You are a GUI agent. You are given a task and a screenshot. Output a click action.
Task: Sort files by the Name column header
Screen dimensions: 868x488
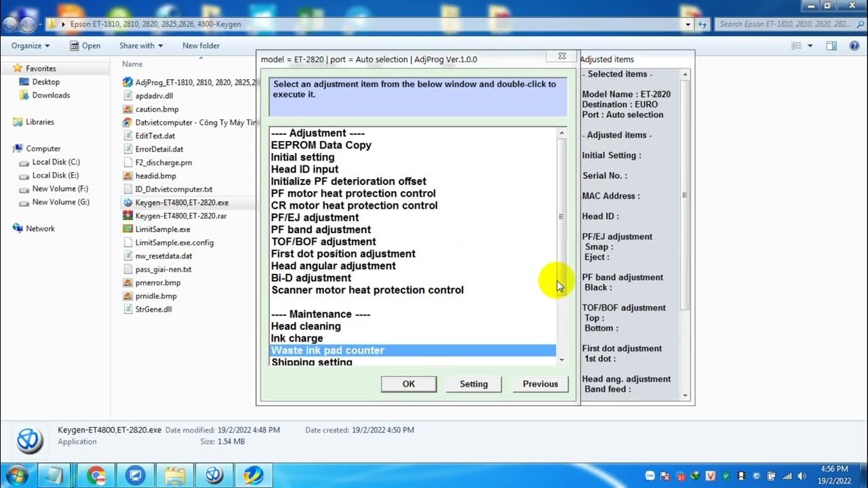point(132,64)
